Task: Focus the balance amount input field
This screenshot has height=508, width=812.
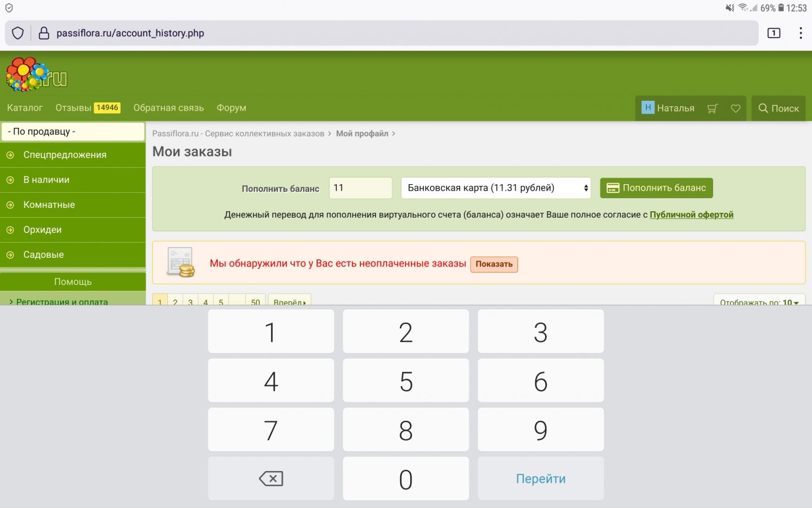Action: (x=360, y=188)
